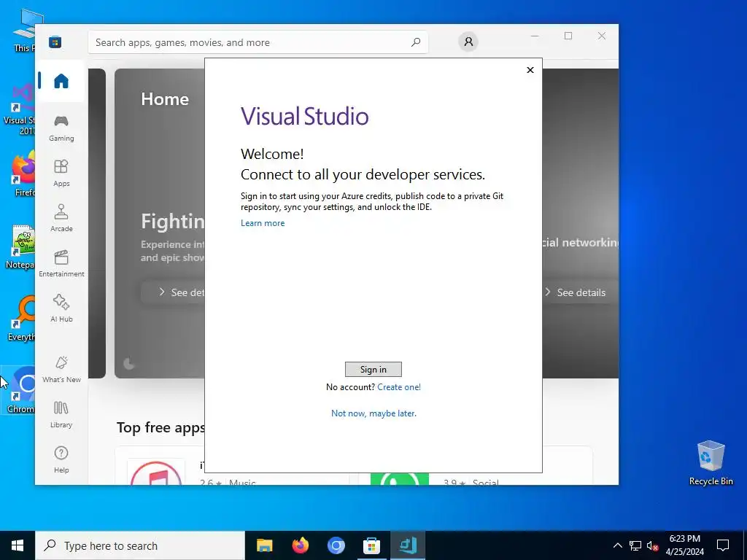Select the Notepad++ desktop shortcut
The image size is (747, 560).
click(x=20, y=246)
